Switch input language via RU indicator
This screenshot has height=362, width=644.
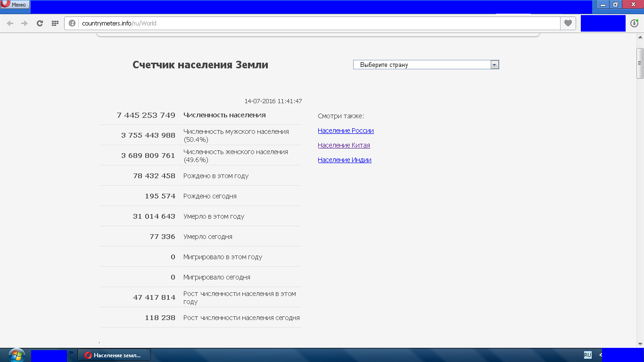click(587, 355)
